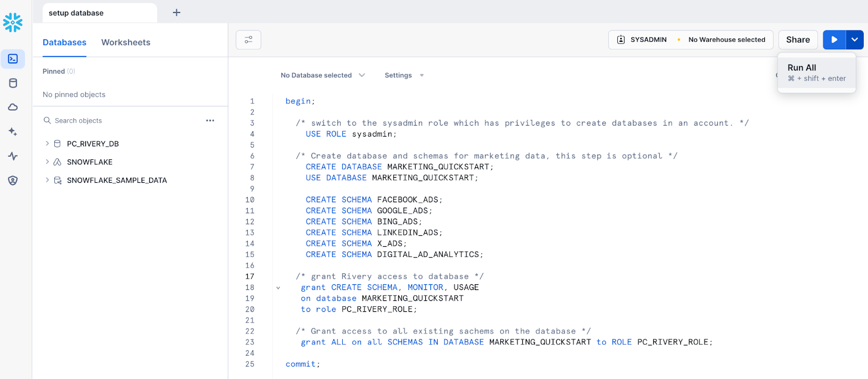This screenshot has height=379, width=868.
Task: Open the filter sliders button
Action: (x=248, y=40)
